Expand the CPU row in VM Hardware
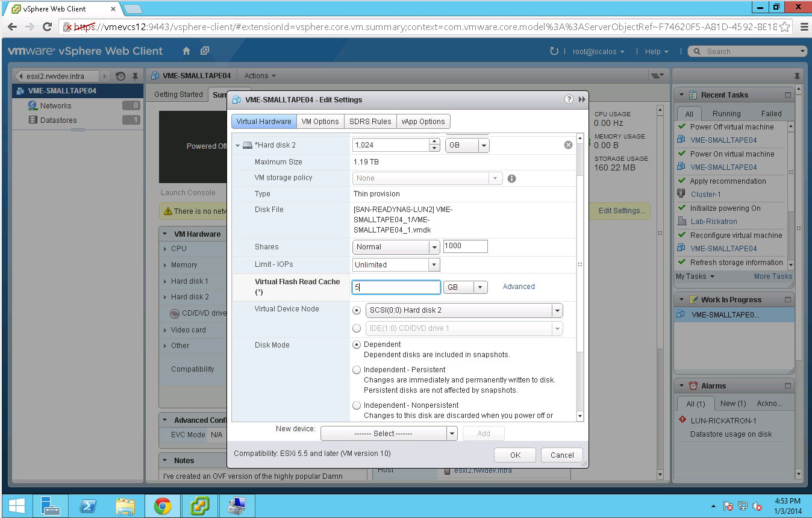812x518 pixels. [x=165, y=249]
